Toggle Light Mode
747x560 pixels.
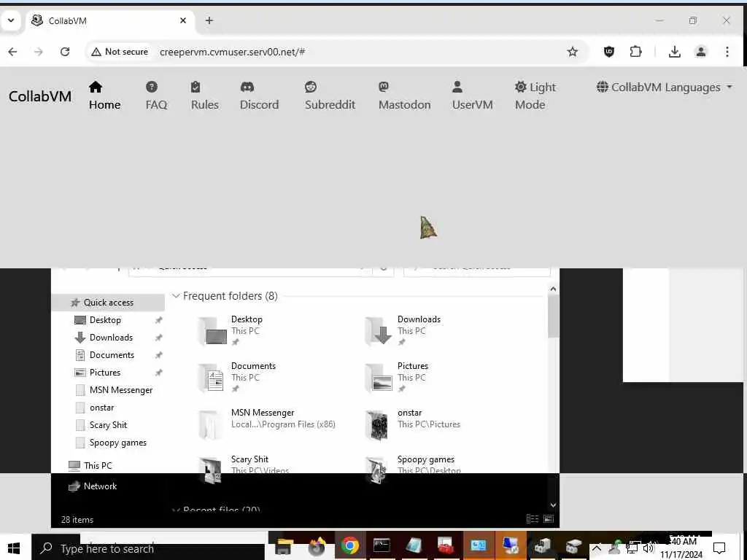tap(535, 96)
